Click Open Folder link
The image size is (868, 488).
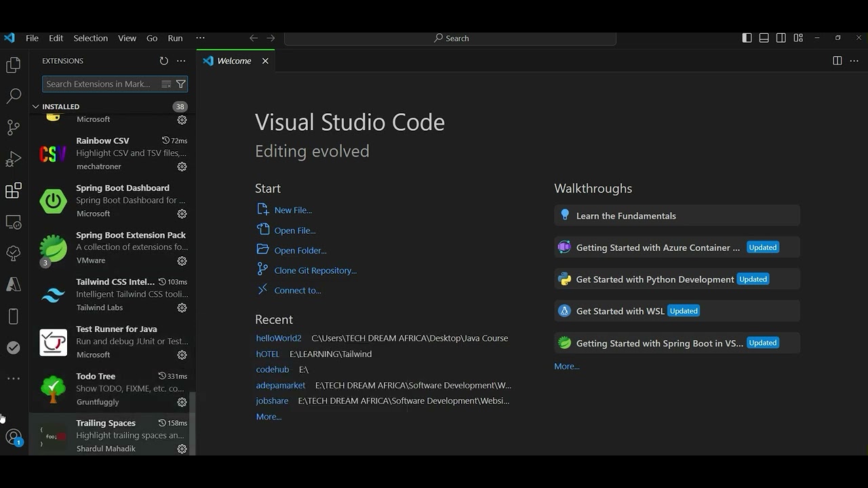pyautogui.click(x=300, y=250)
